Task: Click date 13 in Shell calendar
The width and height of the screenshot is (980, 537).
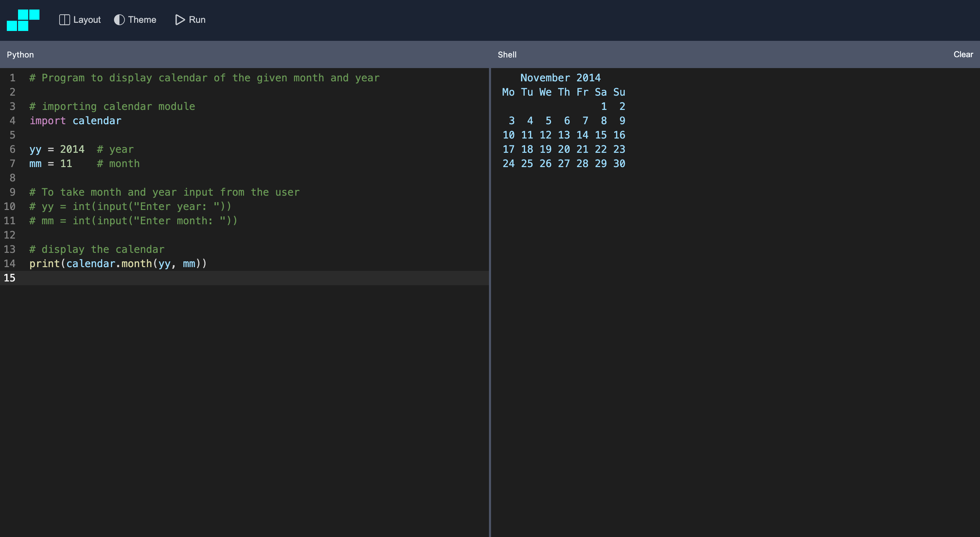Action: pyautogui.click(x=564, y=135)
